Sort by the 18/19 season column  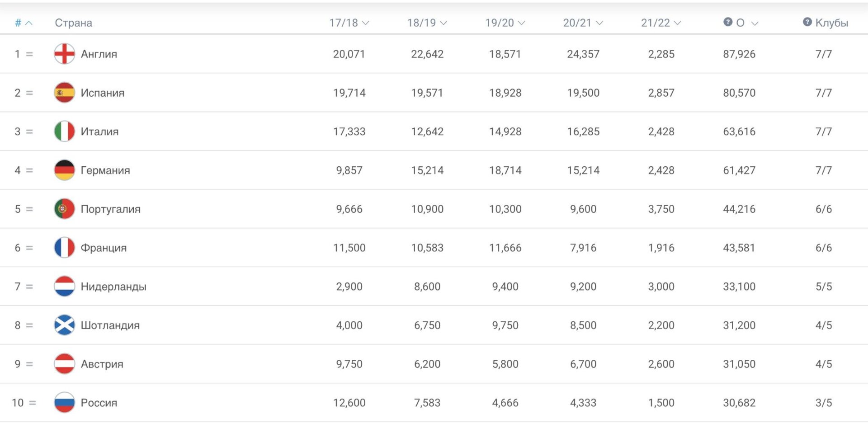(426, 23)
